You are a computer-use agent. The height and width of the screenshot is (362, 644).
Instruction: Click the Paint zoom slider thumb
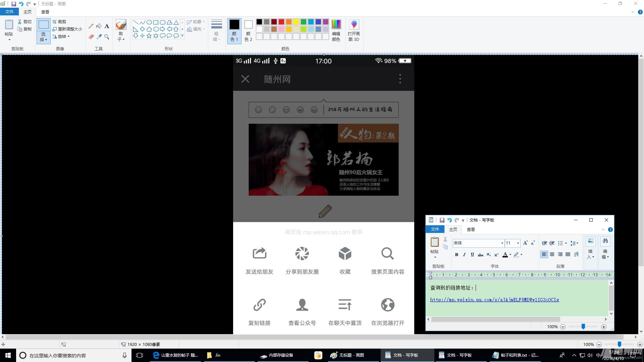click(x=620, y=344)
